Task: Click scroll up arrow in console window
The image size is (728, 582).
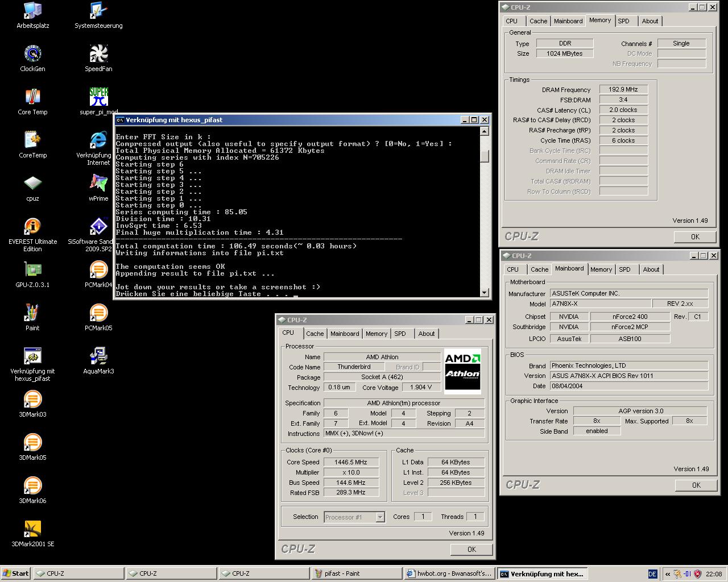Action: point(485,131)
